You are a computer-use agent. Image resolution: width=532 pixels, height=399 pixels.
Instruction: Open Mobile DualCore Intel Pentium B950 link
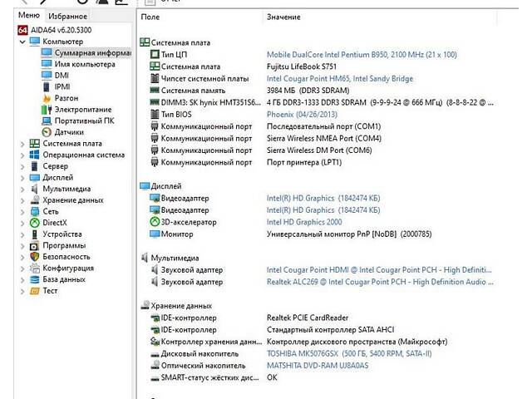(x=362, y=55)
